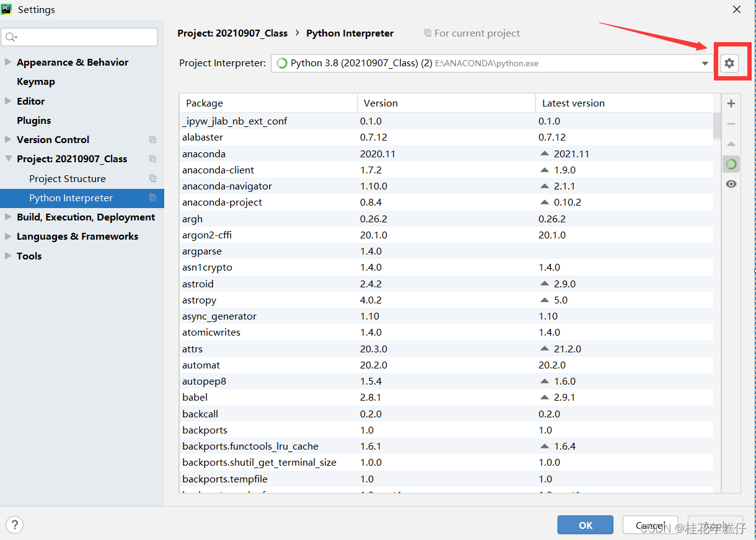Click Project: 20210907_Class breadcrumb
Image resolution: width=756 pixels, height=540 pixels.
tap(232, 33)
